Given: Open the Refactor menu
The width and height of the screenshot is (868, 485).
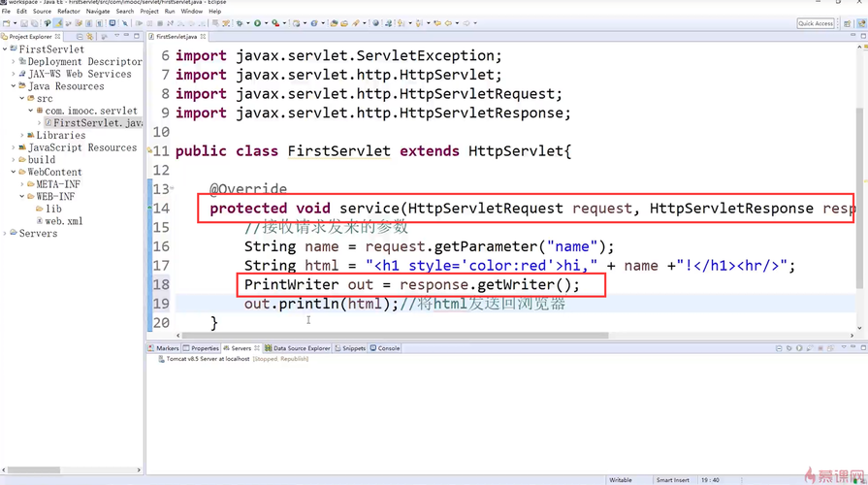Looking at the screenshot, I should 69,12.
